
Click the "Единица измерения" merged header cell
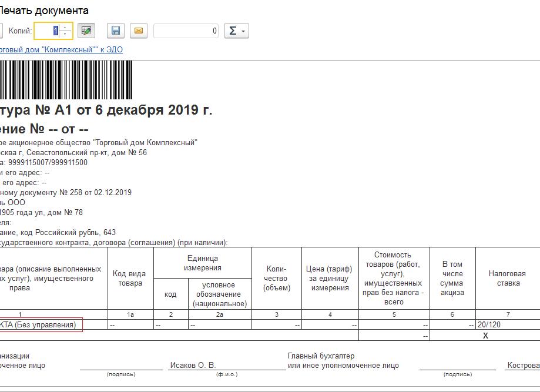coord(203,263)
